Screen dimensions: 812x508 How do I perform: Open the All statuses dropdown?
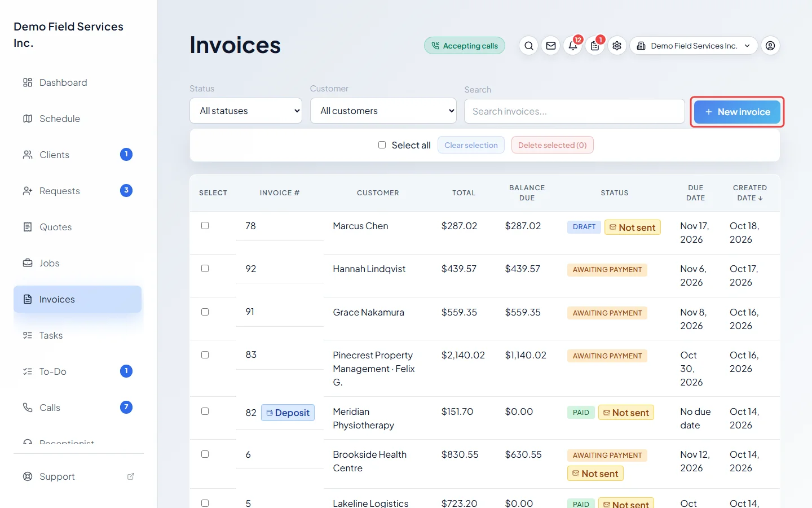pos(246,111)
